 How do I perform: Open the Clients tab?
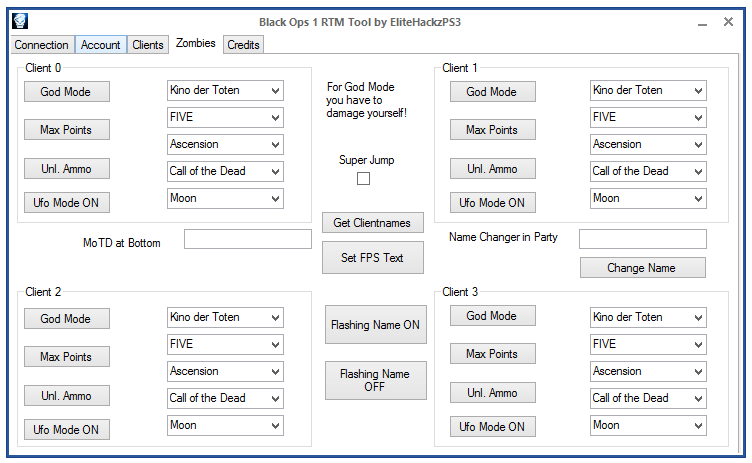tap(148, 45)
